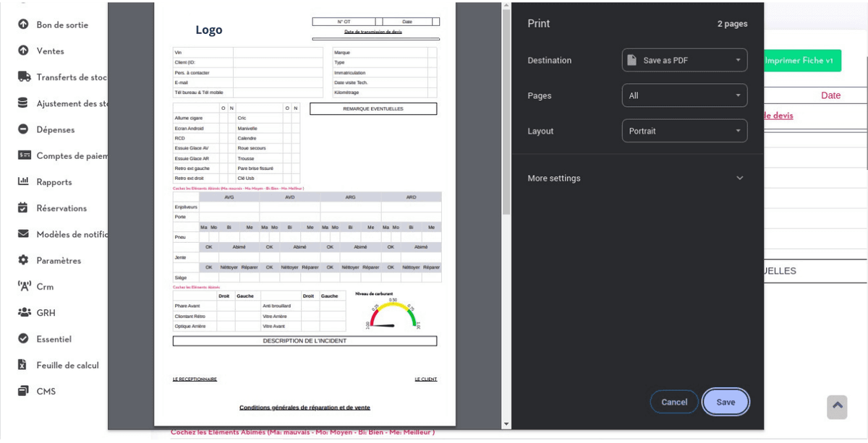Open Bon de sortie menu

[62, 25]
